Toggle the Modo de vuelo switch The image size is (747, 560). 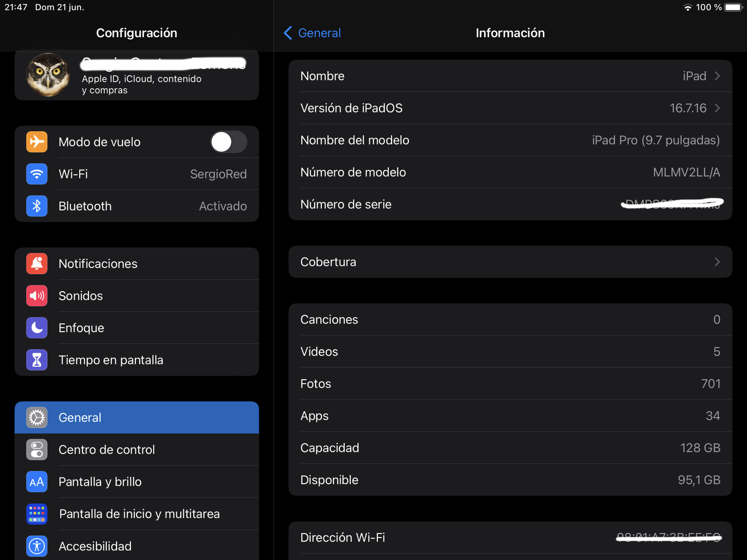[x=229, y=142]
